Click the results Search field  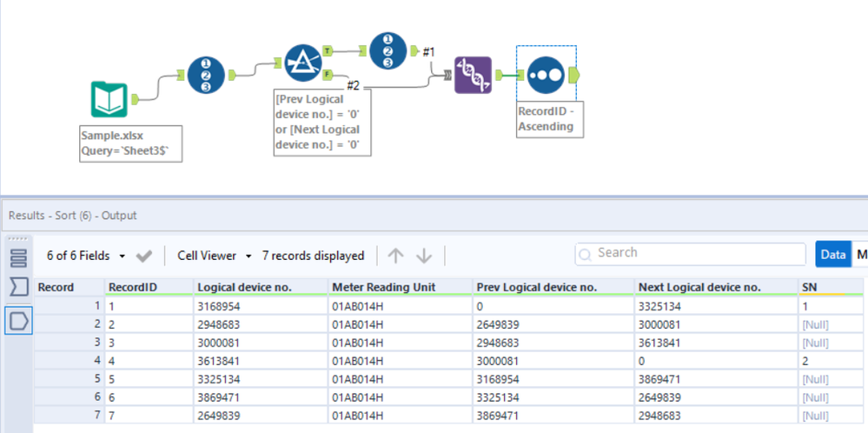[x=690, y=254]
